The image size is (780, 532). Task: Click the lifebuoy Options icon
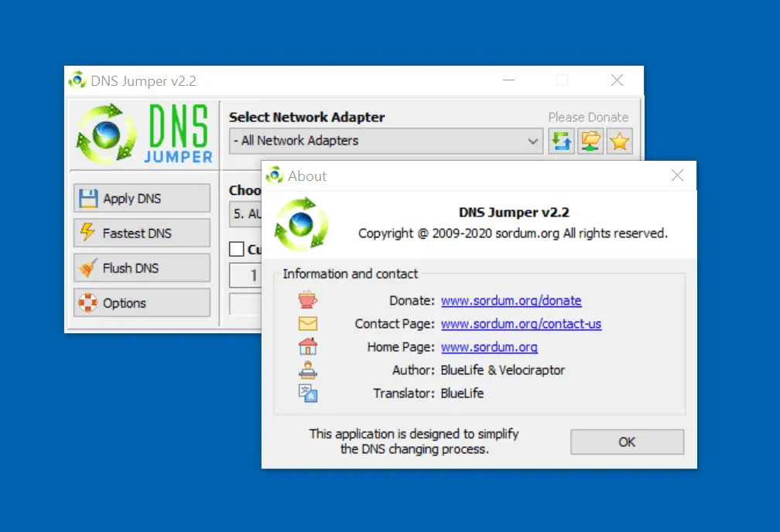point(88,302)
